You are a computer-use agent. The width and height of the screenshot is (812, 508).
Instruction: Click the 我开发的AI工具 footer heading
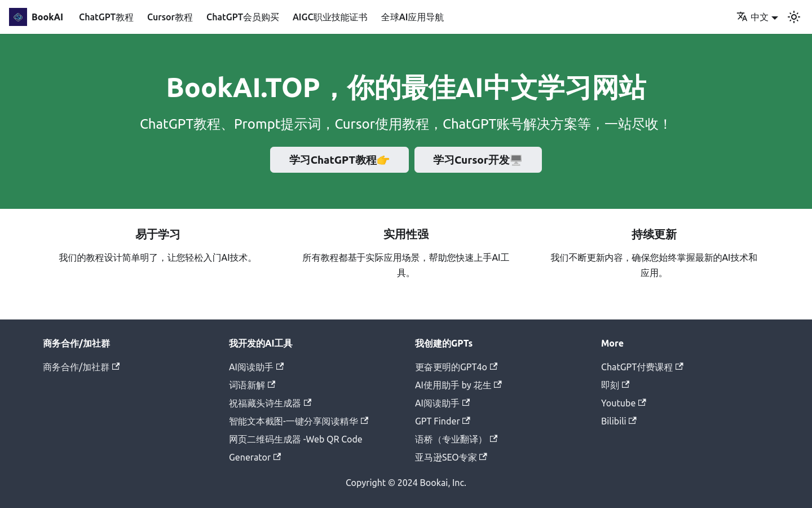pos(261,343)
